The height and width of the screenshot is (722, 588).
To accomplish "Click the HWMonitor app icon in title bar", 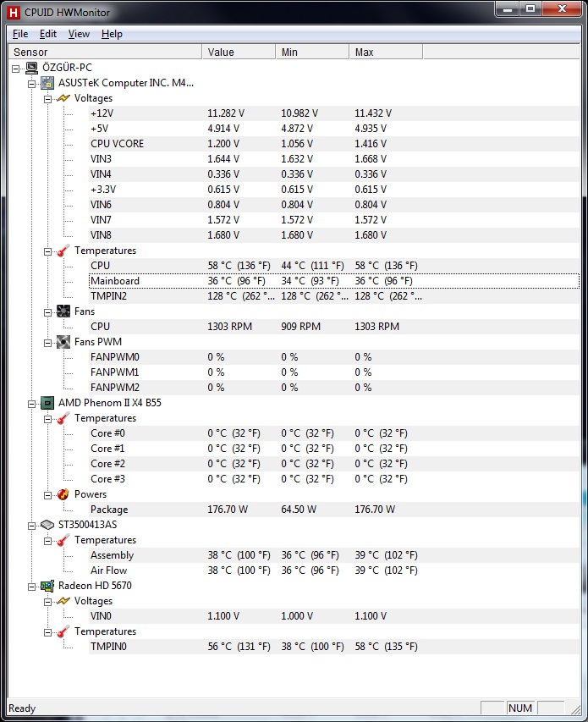I will (13, 12).
